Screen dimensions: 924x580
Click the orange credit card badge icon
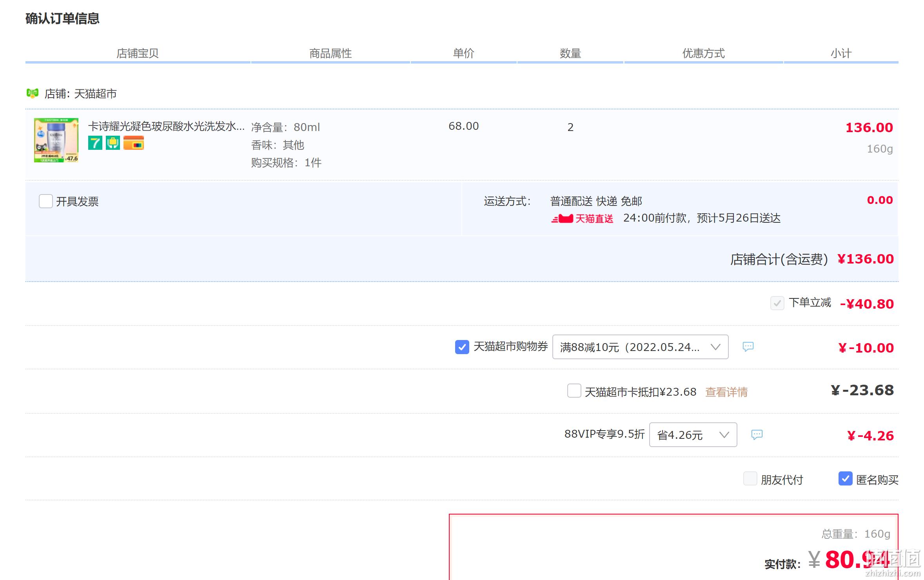(x=134, y=143)
